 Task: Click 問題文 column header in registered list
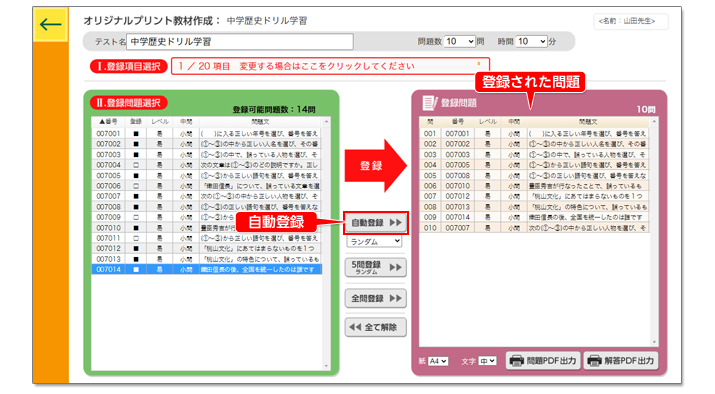(x=588, y=122)
